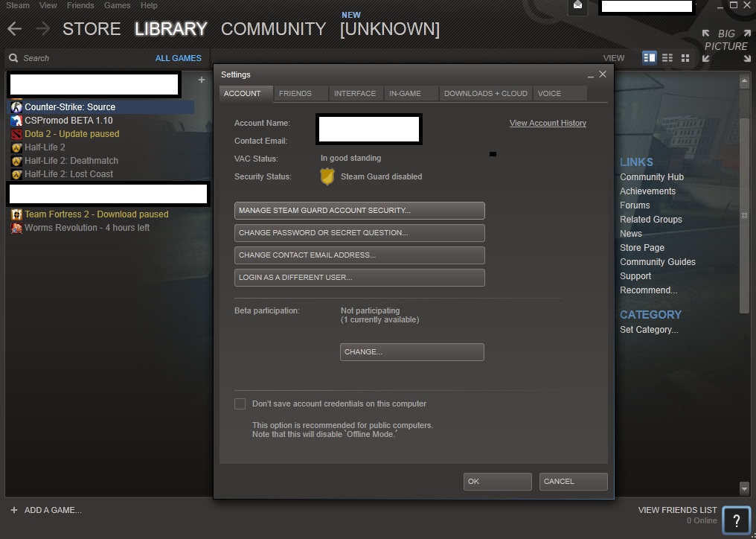Open the Store Page link

tap(641, 248)
